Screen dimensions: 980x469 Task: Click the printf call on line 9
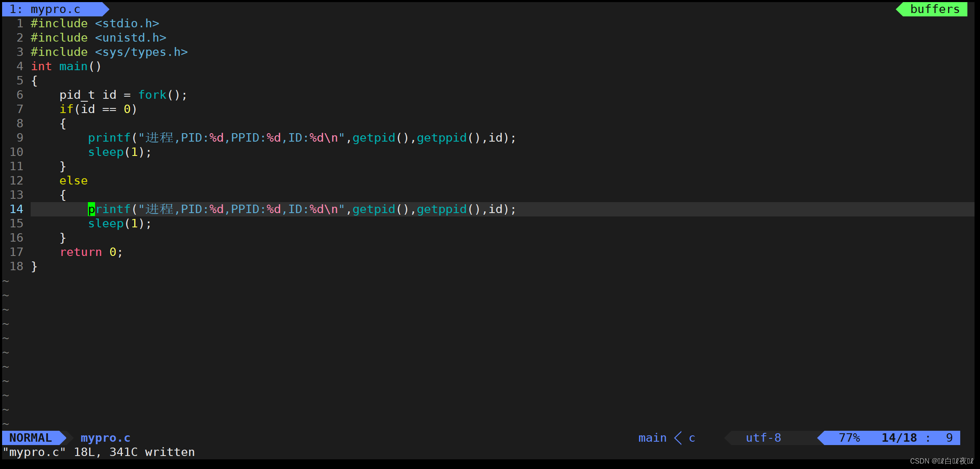point(302,138)
